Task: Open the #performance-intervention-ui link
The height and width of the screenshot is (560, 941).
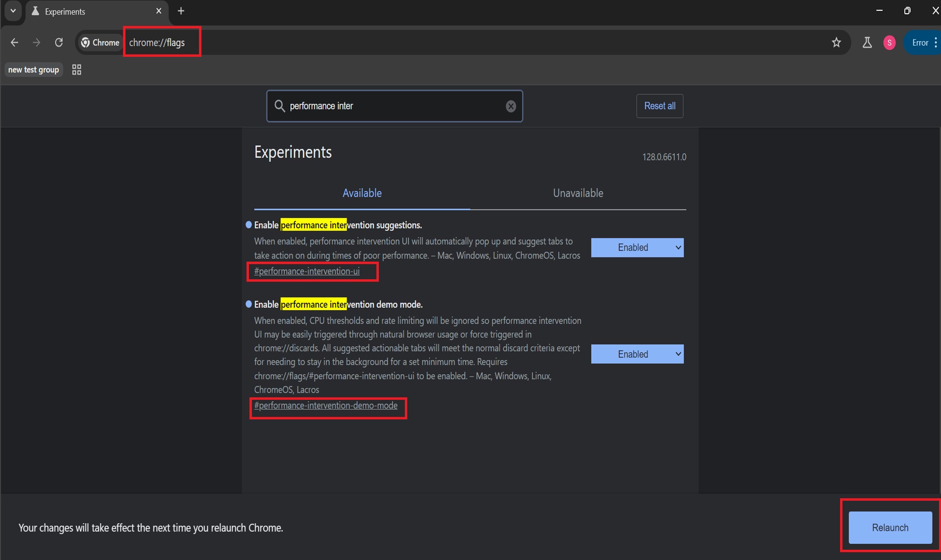Action: [306, 271]
